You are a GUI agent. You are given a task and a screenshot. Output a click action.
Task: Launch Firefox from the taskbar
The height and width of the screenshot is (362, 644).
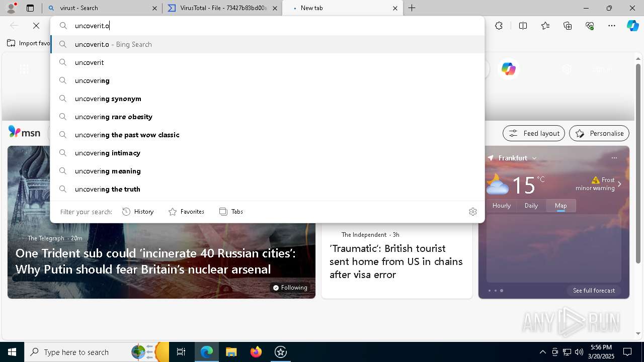click(256, 352)
